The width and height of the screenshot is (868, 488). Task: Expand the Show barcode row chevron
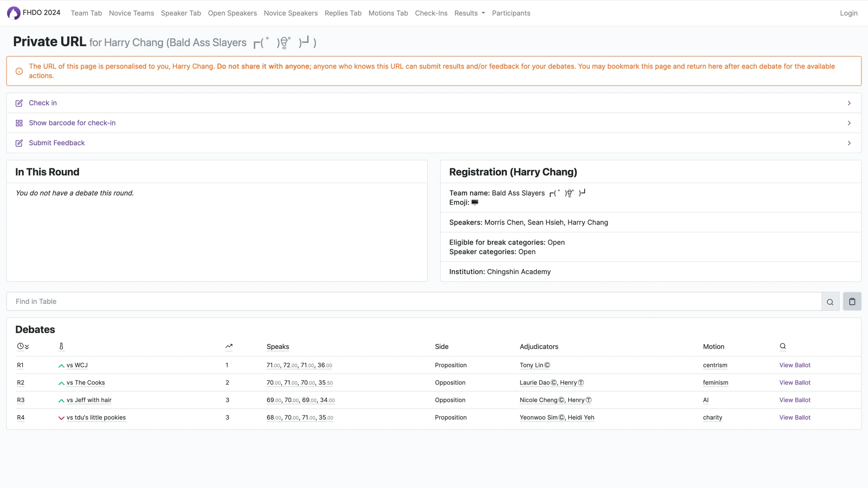point(849,123)
